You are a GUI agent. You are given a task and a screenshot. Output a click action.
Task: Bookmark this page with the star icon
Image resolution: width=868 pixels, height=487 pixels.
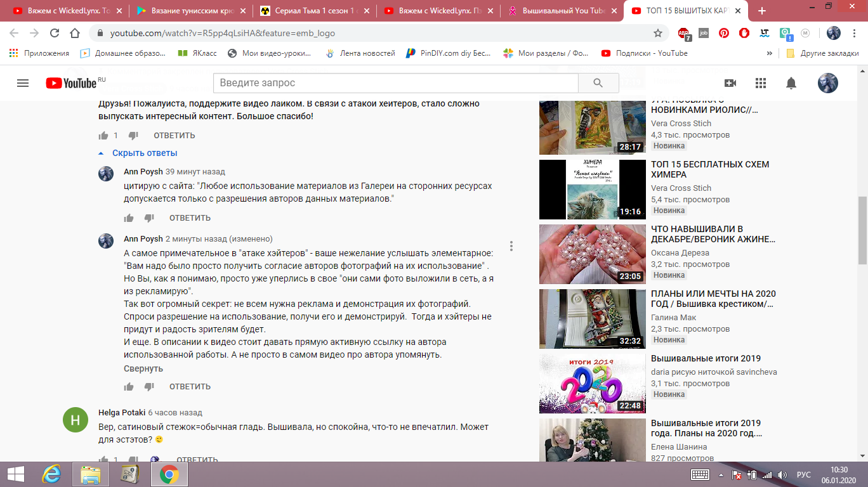[x=658, y=33]
